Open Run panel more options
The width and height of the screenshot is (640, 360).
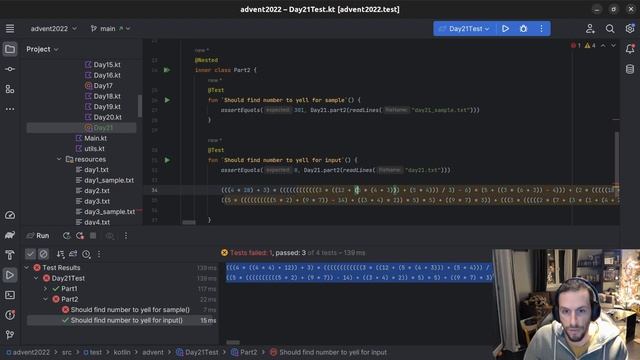[126, 236]
